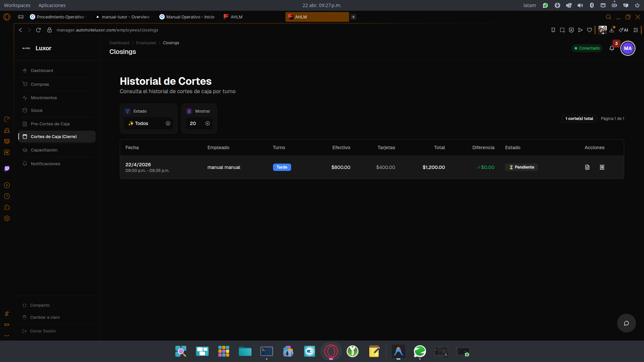Click the Tarde shift badge
Screen dimensions: 644x362
point(282,167)
